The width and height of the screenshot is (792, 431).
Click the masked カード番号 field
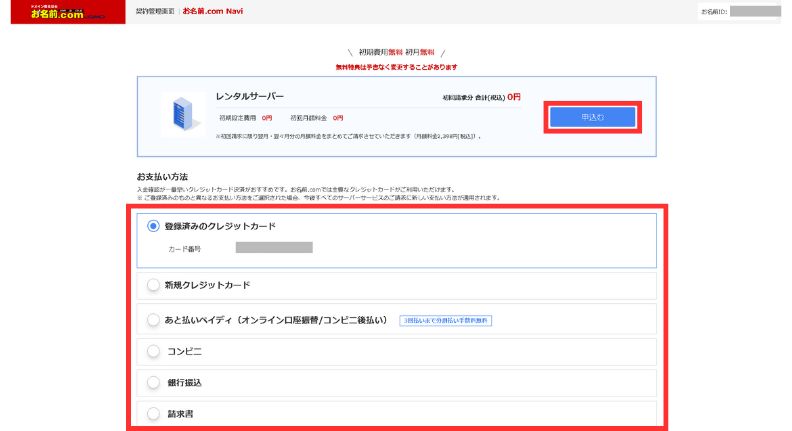pyautogui.click(x=274, y=247)
